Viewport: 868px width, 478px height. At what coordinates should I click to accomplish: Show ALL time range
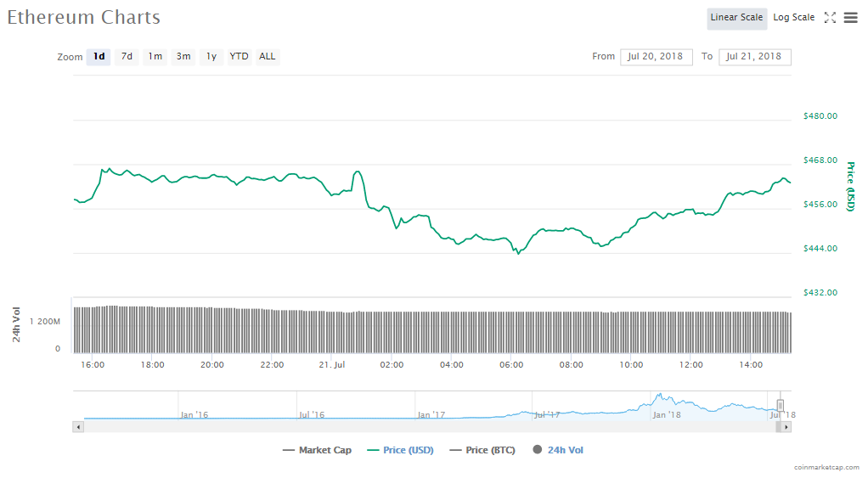click(x=267, y=57)
